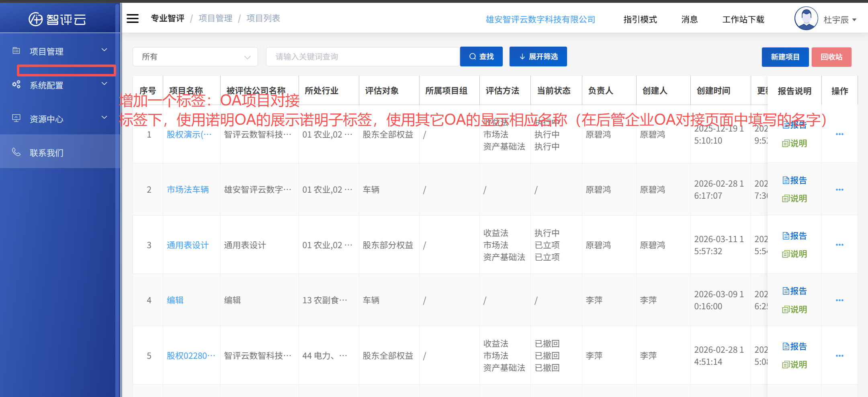Select 项目管理 in the breadcrumb
The image size is (868, 397).
point(215,18)
